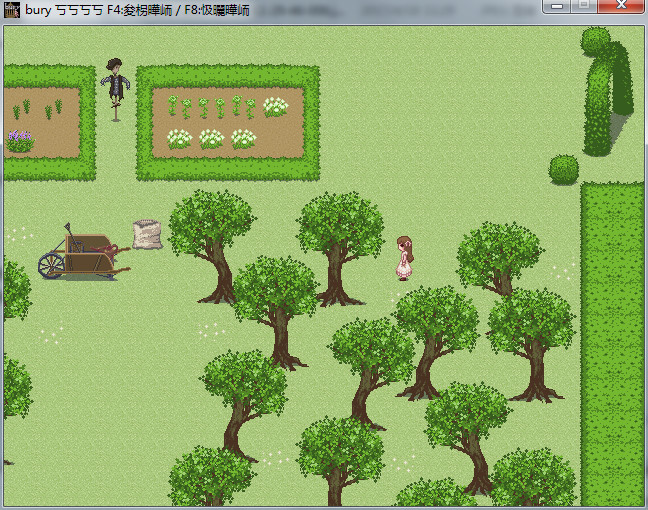The image size is (648, 510).
Task: Open the window icon in title bar
Action: (x=12, y=9)
